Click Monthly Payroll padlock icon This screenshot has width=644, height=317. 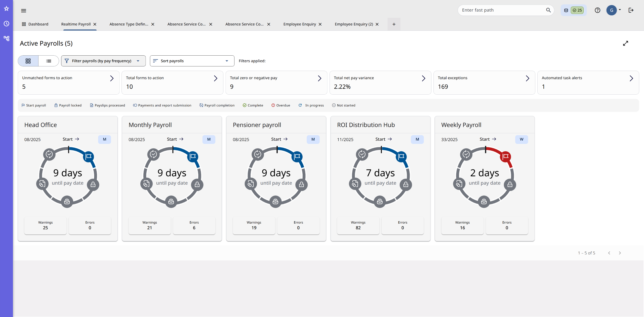point(197,185)
